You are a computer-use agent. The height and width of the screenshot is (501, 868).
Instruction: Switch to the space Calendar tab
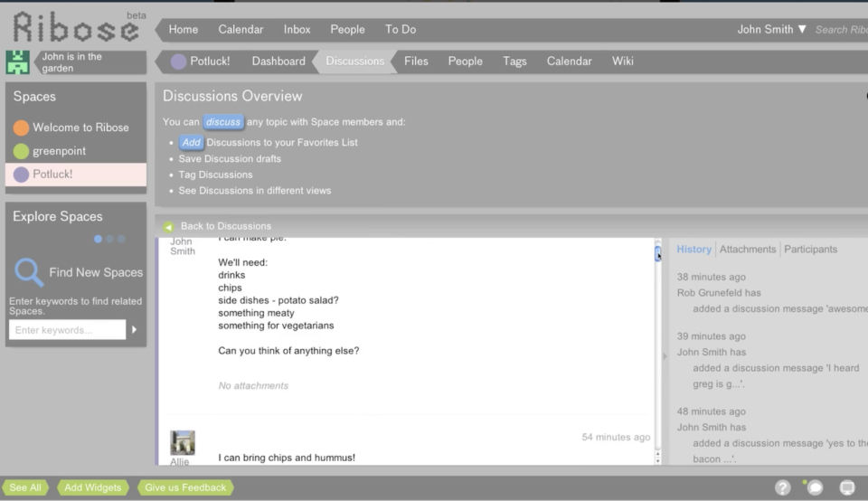pos(569,61)
